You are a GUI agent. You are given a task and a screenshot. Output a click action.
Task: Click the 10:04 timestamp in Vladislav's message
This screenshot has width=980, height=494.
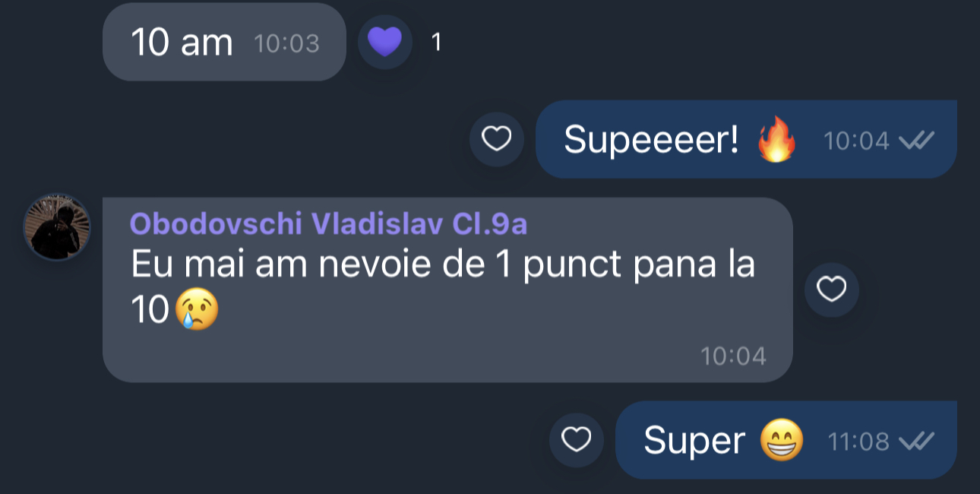pyautogui.click(x=733, y=356)
